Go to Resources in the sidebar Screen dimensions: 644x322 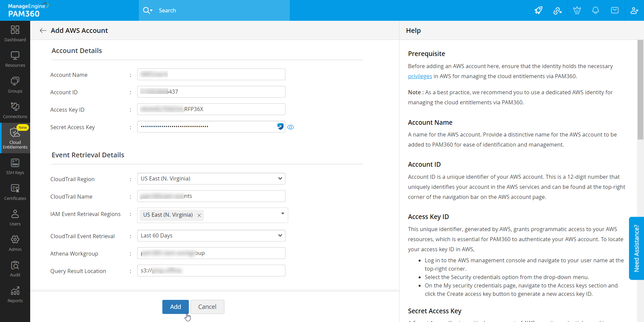point(15,59)
